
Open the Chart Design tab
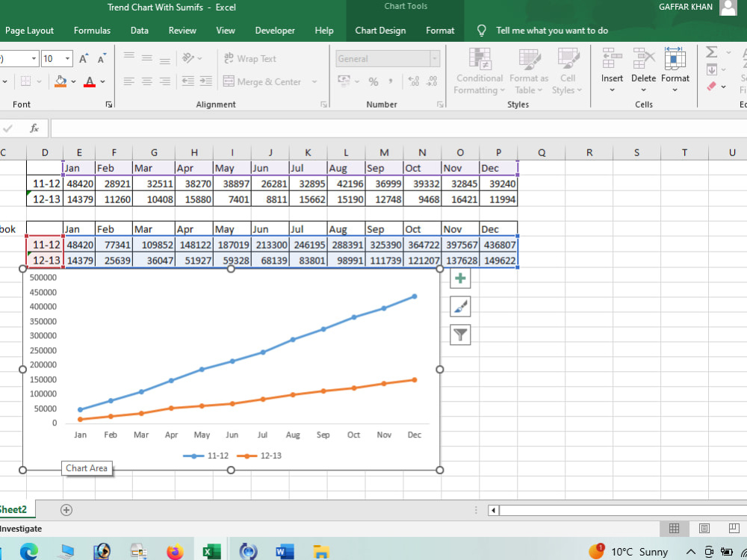(380, 31)
